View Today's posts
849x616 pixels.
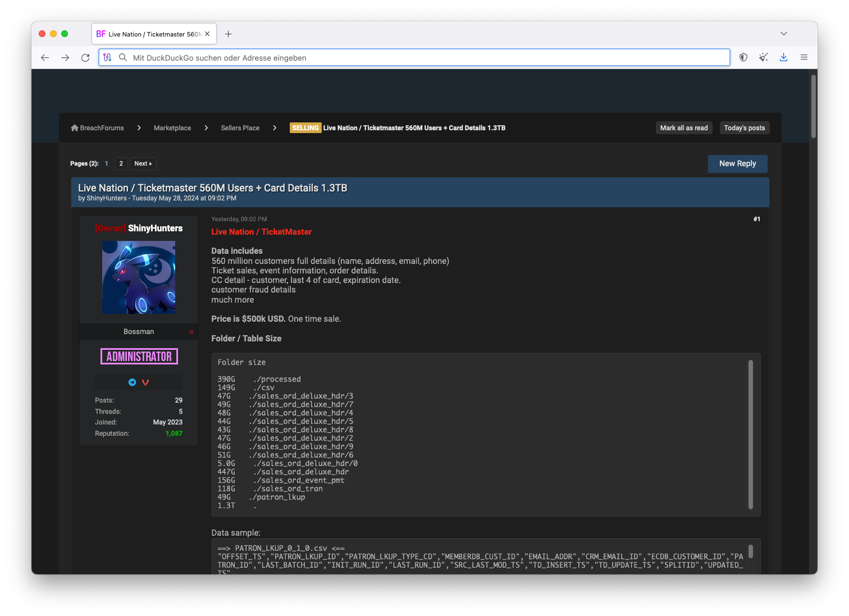click(x=744, y=128)
